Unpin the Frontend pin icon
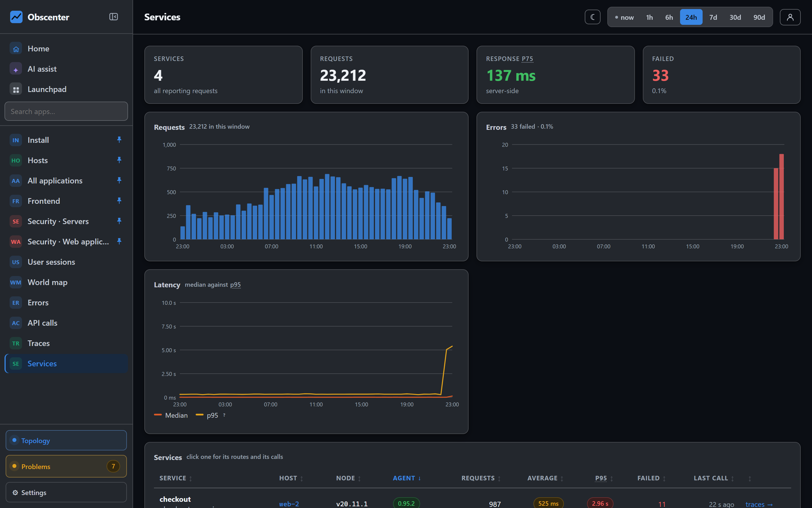 click(119, 201)
